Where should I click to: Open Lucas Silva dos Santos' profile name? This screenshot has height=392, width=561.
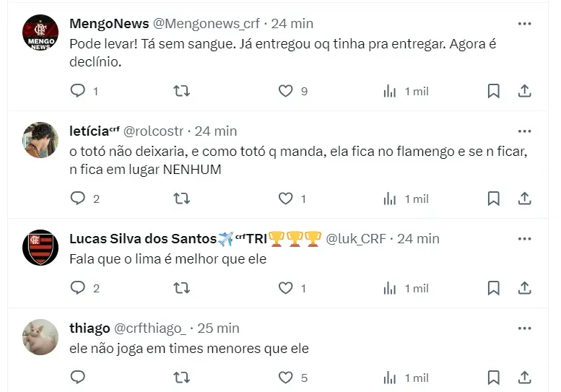coord(143,239)
